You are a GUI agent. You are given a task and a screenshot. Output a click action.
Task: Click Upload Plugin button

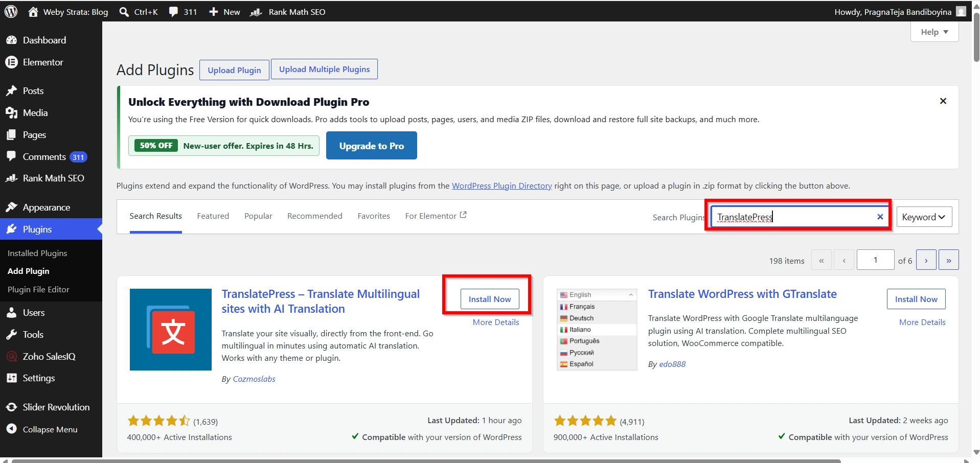(234, 70)
